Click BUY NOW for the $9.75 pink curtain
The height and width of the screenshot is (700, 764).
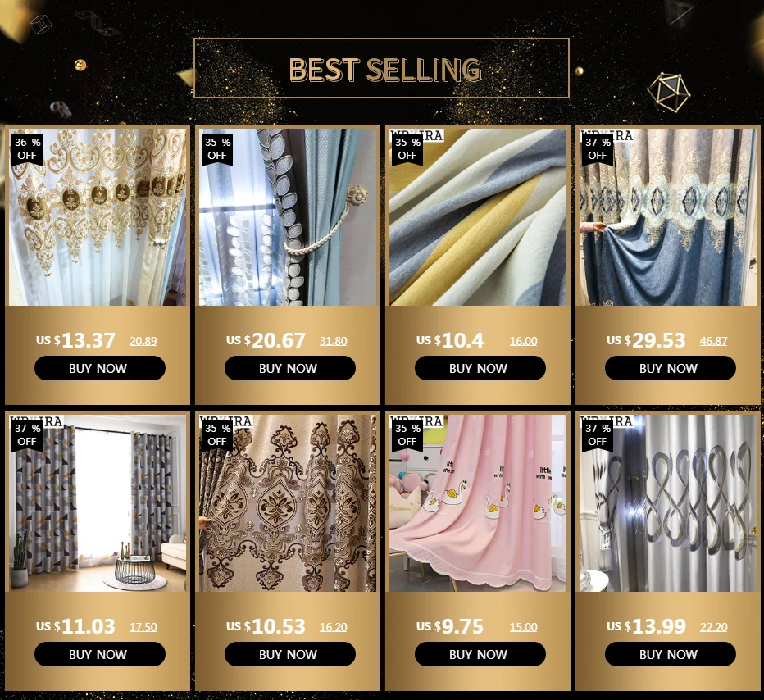480,654
